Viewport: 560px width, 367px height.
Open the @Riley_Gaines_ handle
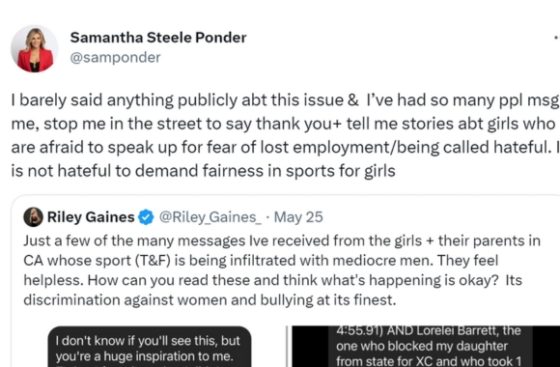[210, 217]
